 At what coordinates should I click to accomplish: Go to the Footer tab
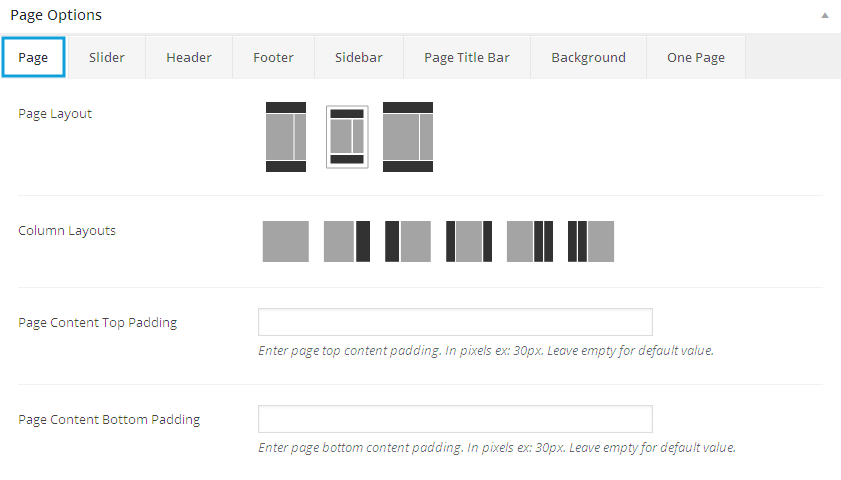(x=273, y=57)
